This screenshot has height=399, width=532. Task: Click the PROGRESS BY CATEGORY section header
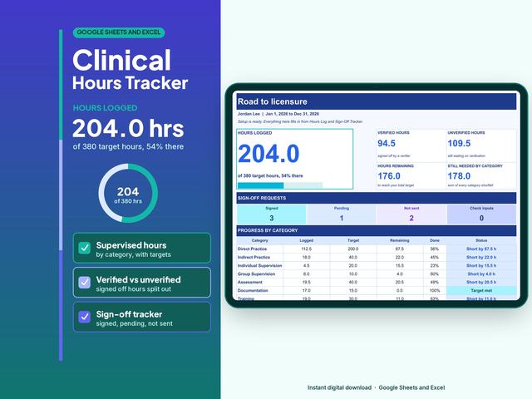click(377, 230)
